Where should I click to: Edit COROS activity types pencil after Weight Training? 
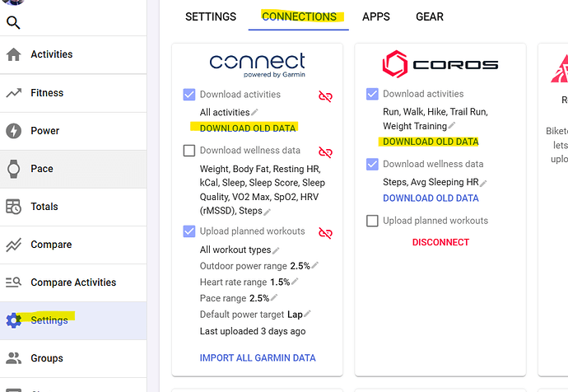coord(451,126)
